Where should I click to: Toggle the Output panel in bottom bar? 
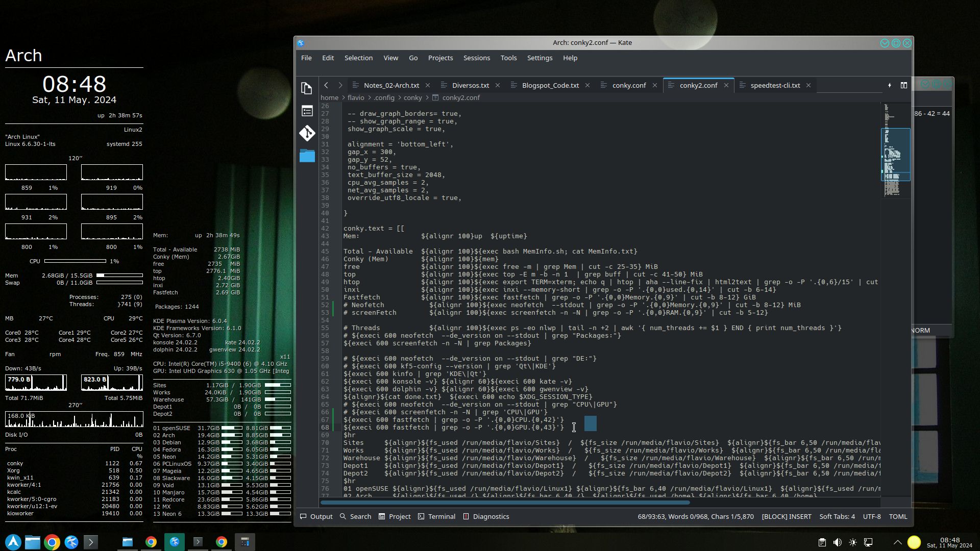(316, 517)
